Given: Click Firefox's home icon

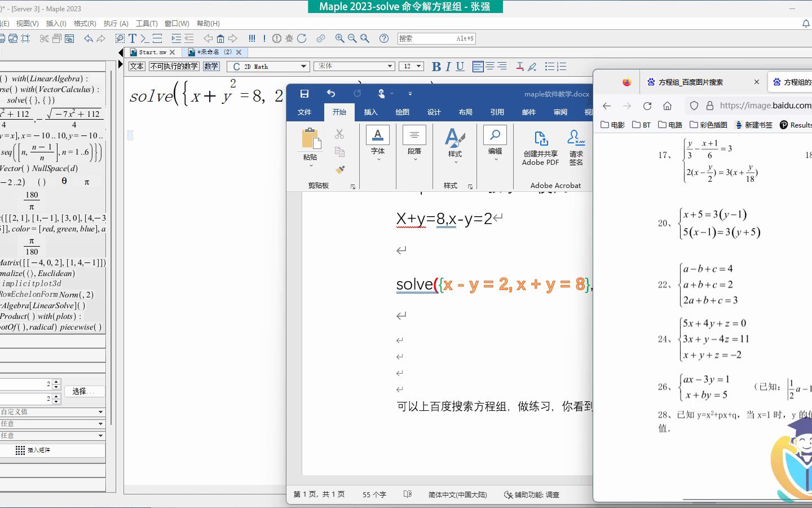Looking at the screenshot, I should tap(667, 106).
